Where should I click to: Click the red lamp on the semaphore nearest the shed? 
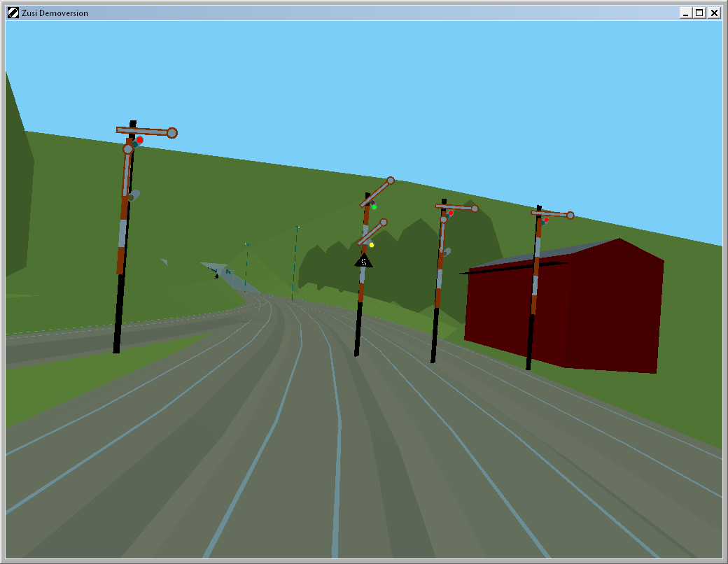pos(547,220)
